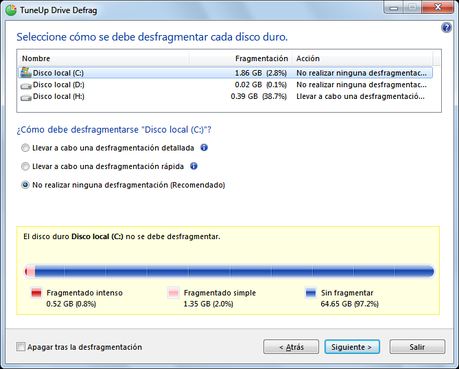Click the '1.35 GB (2.0%)' legend value
Image resolution: width=459 pixels, height=369 pixels.
(208, 304)
